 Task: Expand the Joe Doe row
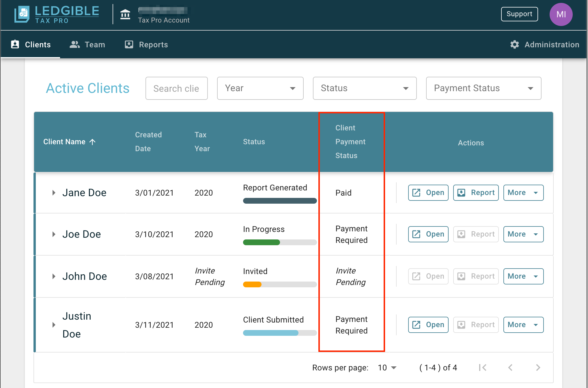pyautogui.click(x=54, y=234)
